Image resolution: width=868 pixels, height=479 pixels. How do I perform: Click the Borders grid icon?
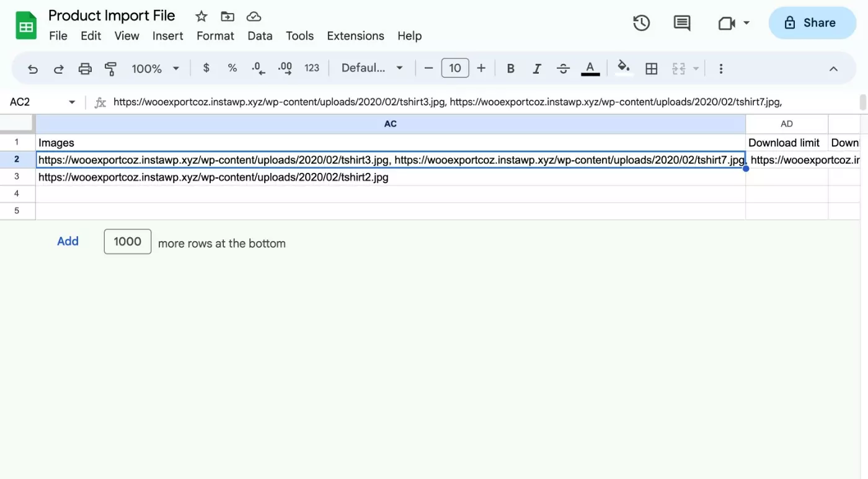pyautogui.click(x=651, y=69)
